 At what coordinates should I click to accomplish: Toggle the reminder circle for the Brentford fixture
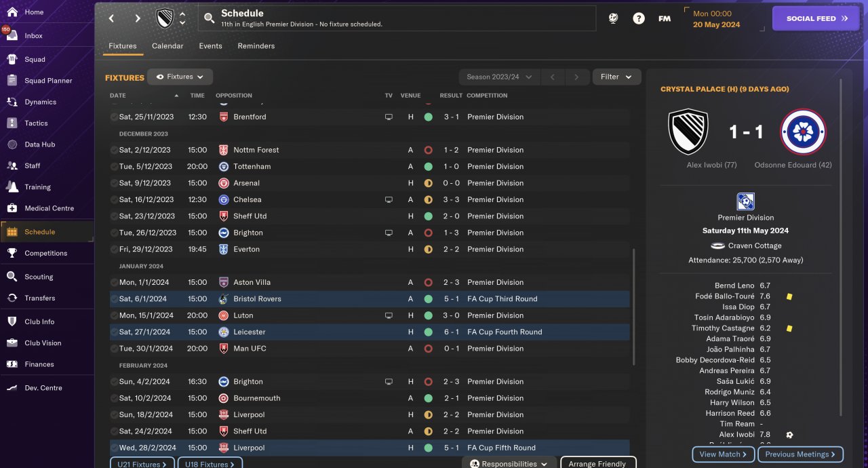click(114, 117)
